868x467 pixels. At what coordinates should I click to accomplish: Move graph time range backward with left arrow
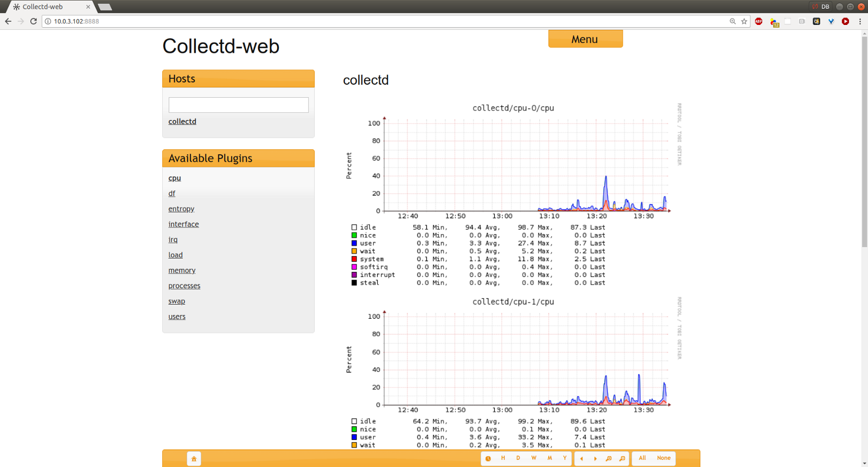coord(582,459)
